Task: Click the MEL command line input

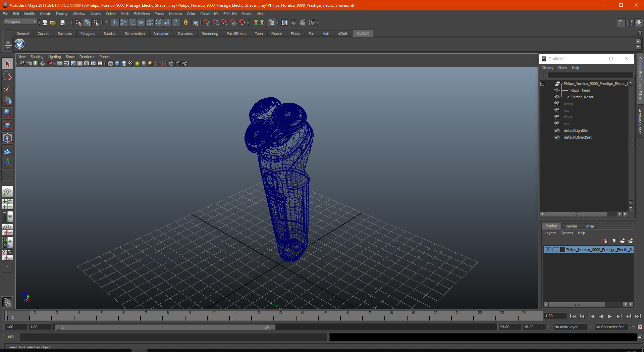Action: click(173, 337)
